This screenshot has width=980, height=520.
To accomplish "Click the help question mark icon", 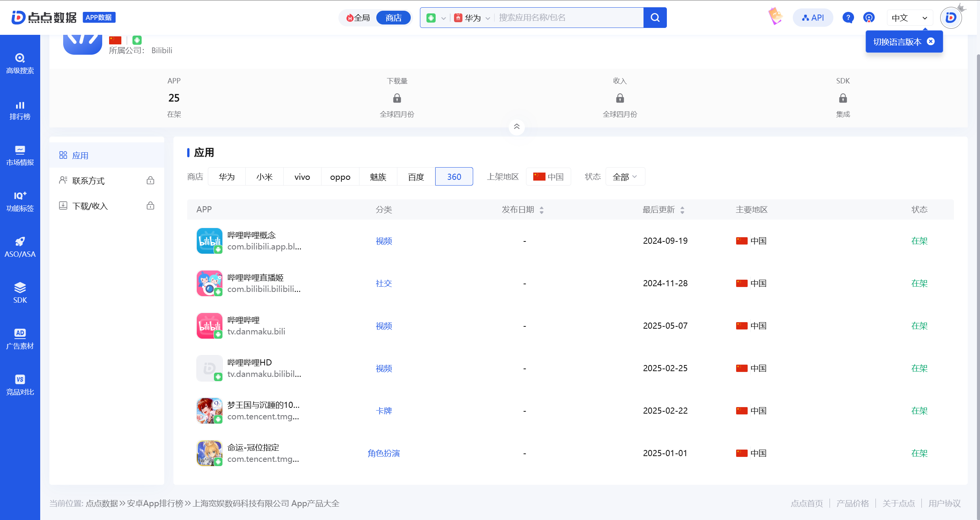I will coord(848,18).
